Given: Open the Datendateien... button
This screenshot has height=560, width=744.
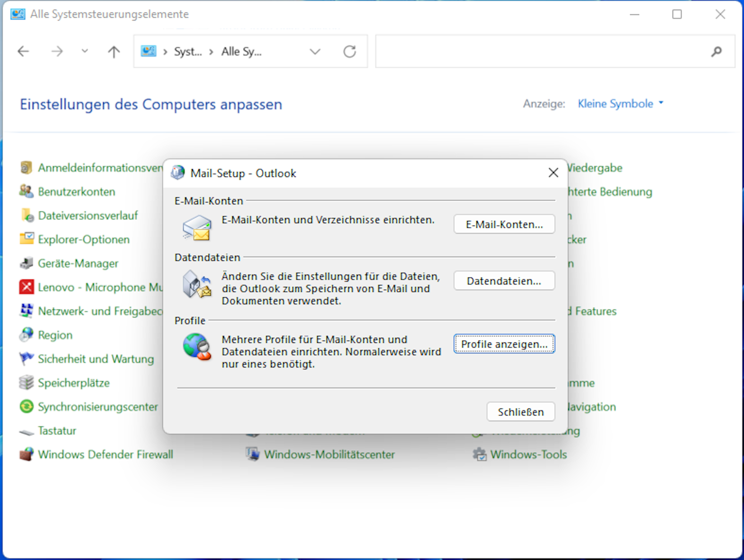Looking at the screenshot, I should (504, 281).
